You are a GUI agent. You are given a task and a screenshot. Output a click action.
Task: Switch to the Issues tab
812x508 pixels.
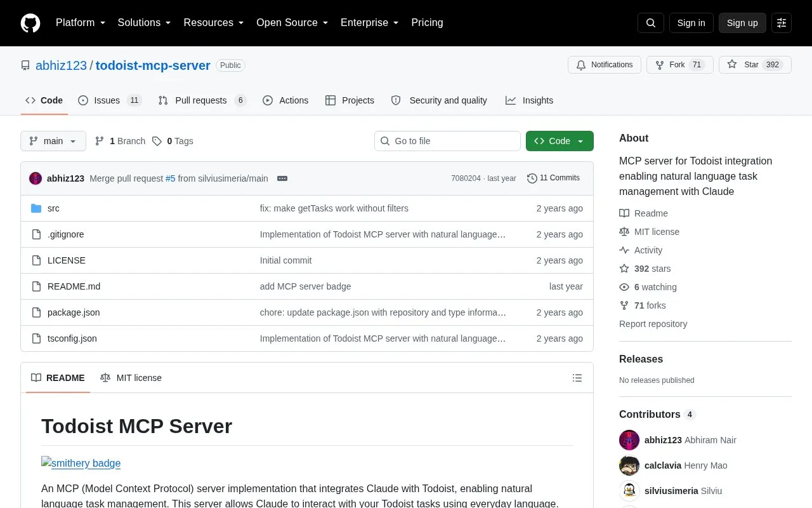(110, 100)
